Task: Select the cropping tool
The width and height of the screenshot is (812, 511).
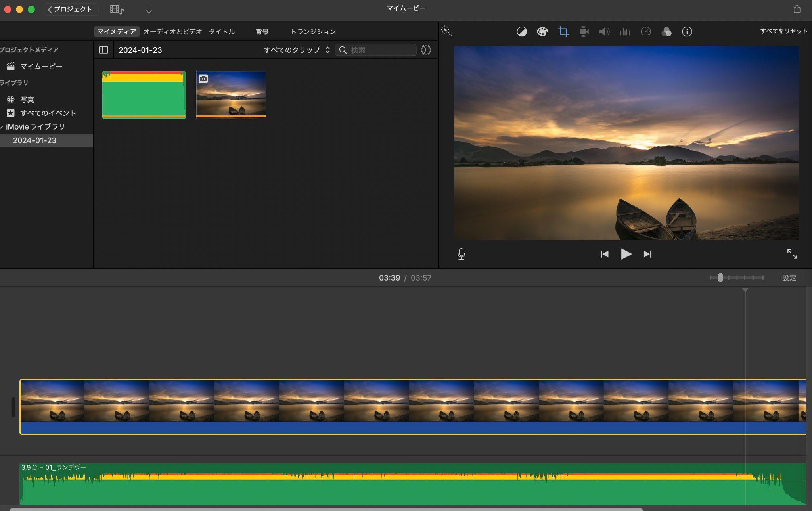Action: 563,32
